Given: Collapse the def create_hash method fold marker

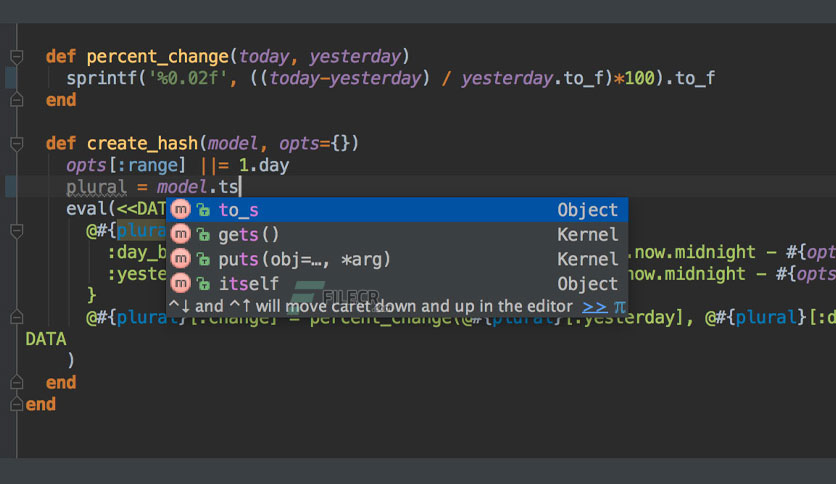Looking at the screenshot, I should tap(17, 143).
